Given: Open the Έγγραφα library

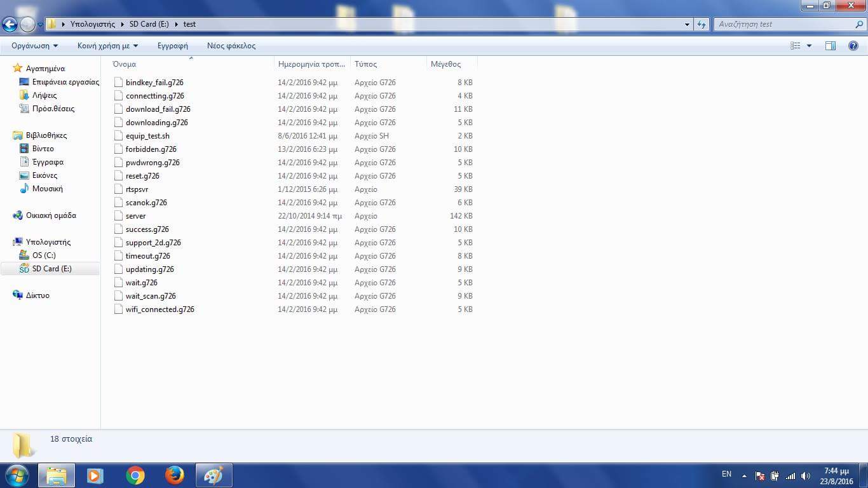Looking at the screenshot, I should pyautogui.click(x=48, y=162).
